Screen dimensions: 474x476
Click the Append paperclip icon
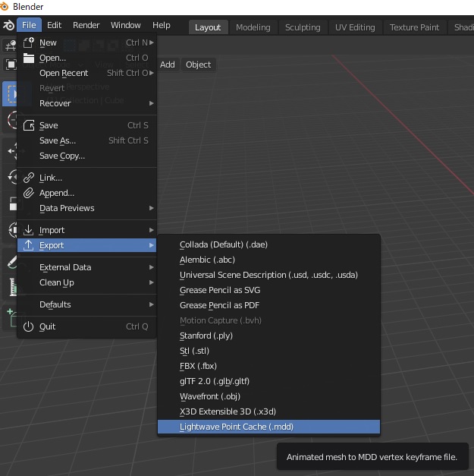29,193
